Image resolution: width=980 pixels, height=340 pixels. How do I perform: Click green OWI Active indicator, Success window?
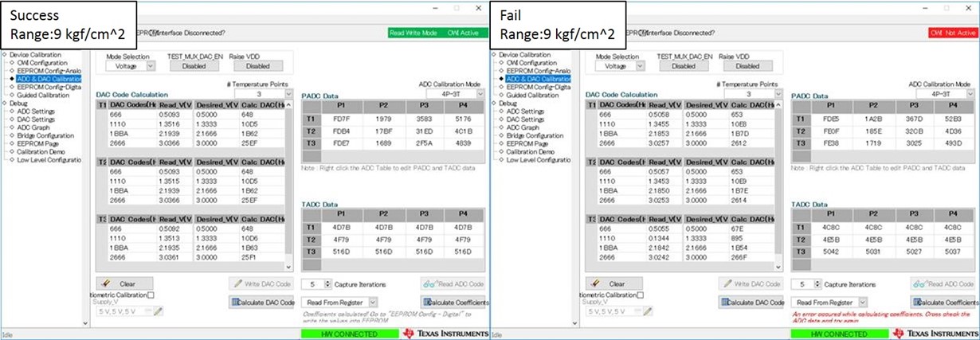click(465, 33)
